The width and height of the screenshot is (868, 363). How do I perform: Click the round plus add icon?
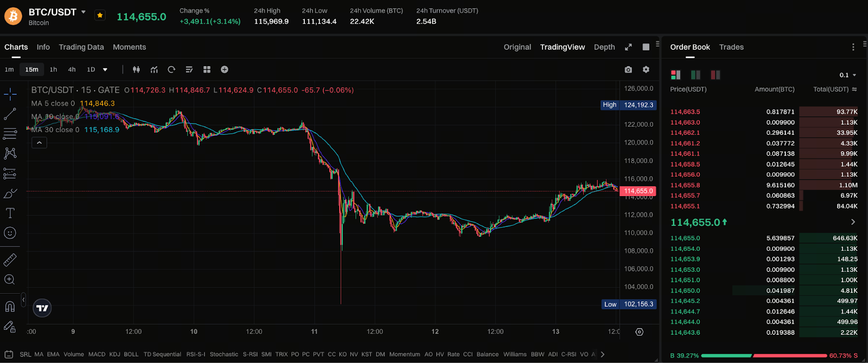pyautogui.click(x=225, y=69)
